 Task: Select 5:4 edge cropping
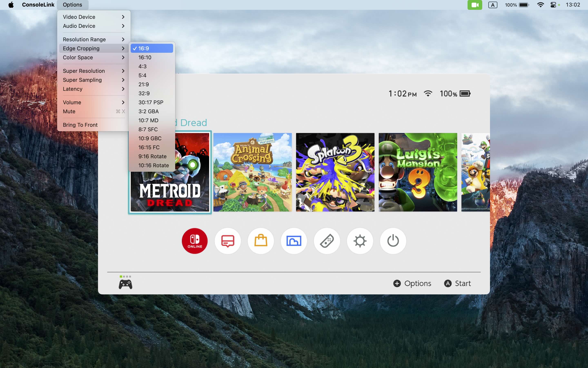[152, 75]
